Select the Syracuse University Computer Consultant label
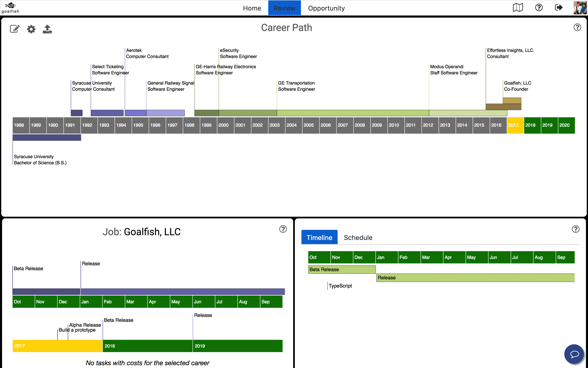Viewport: 588px width, 368px height. 93,86
